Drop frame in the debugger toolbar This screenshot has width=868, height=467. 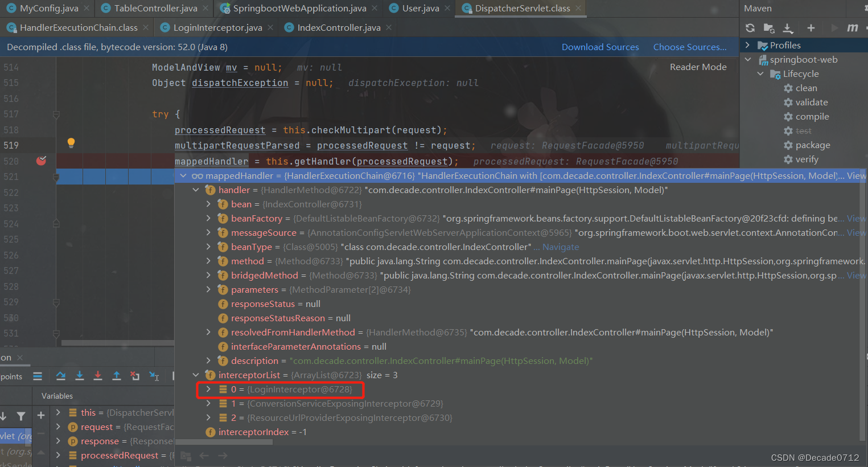[x=135, y=376]
